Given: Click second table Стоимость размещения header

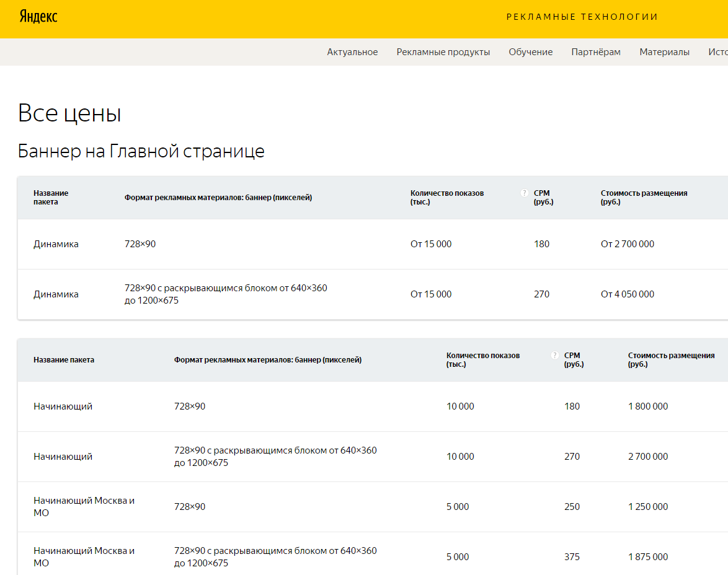Looking at the screenshot, I should pos(672,359).
